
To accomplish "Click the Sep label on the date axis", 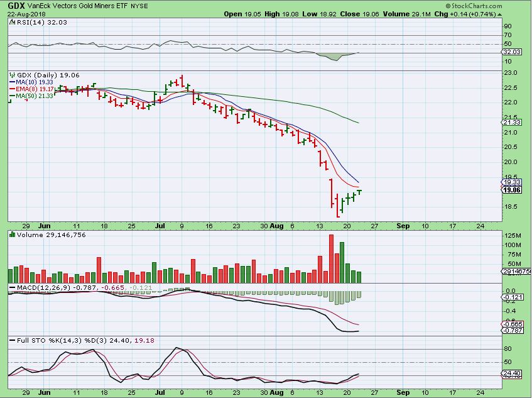I will click(403, 225).
